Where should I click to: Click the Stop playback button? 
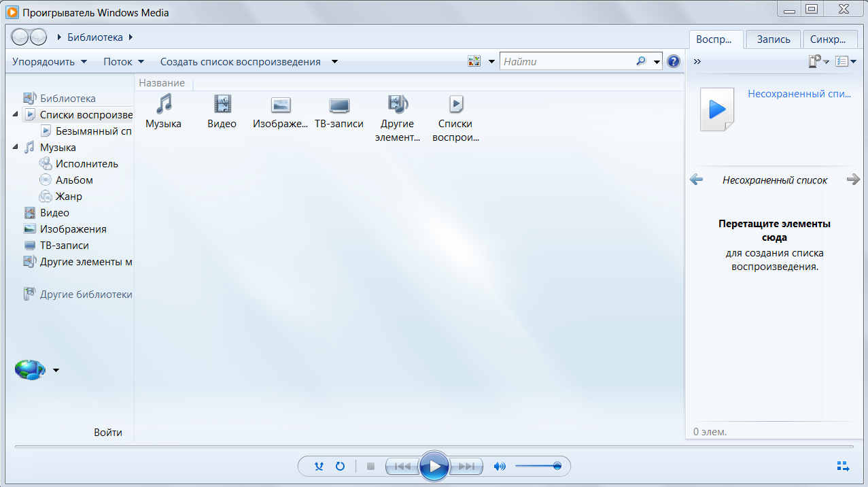(370, 466)
